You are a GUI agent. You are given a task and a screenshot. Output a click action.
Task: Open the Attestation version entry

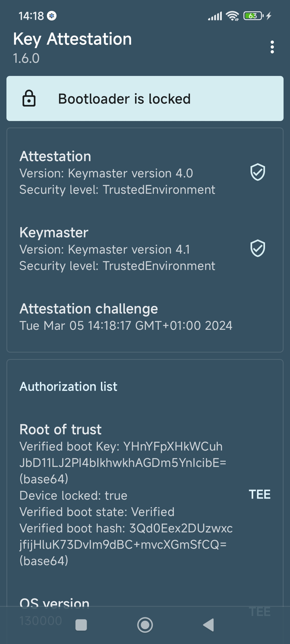(145, 173)
